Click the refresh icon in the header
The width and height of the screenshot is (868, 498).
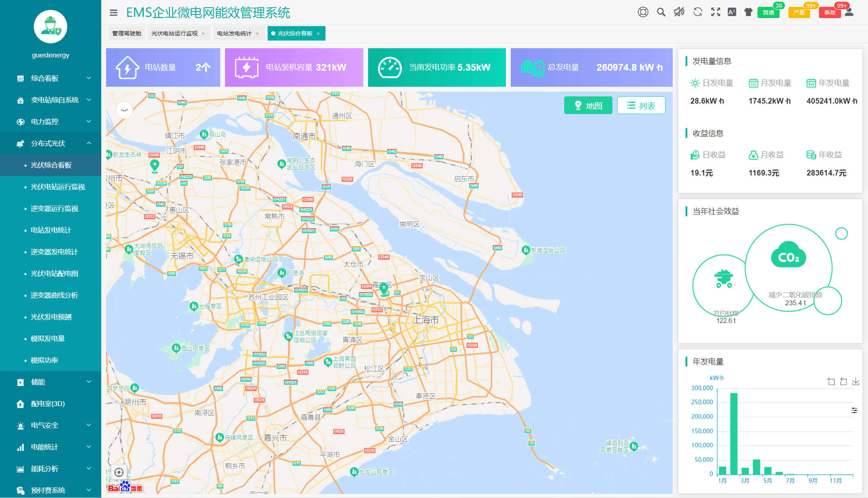pos(698,12)
